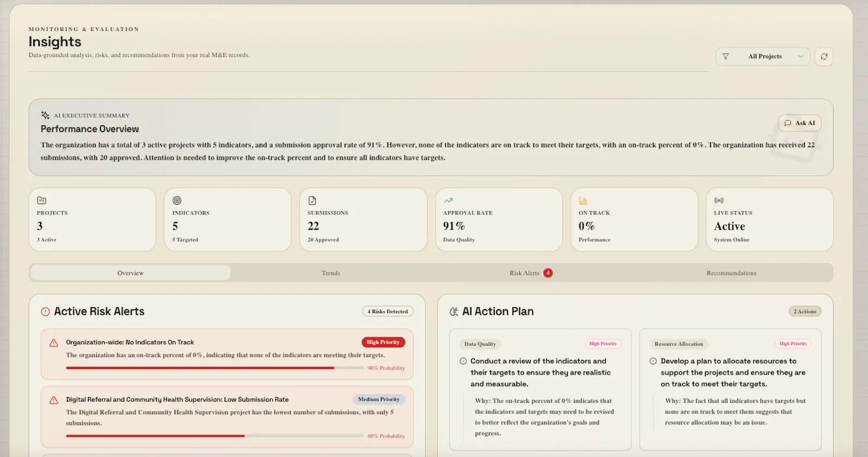Click the sparkle icon beside AI Executive Summary
Viewport: 868px width, 457px height.
(x=46, y=115)
